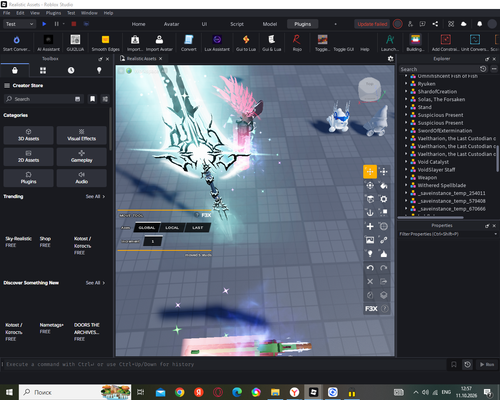This screenshot has height=400, width=500.
Task: Switch to the Script ribbon tab
Action: click(237, 24)
